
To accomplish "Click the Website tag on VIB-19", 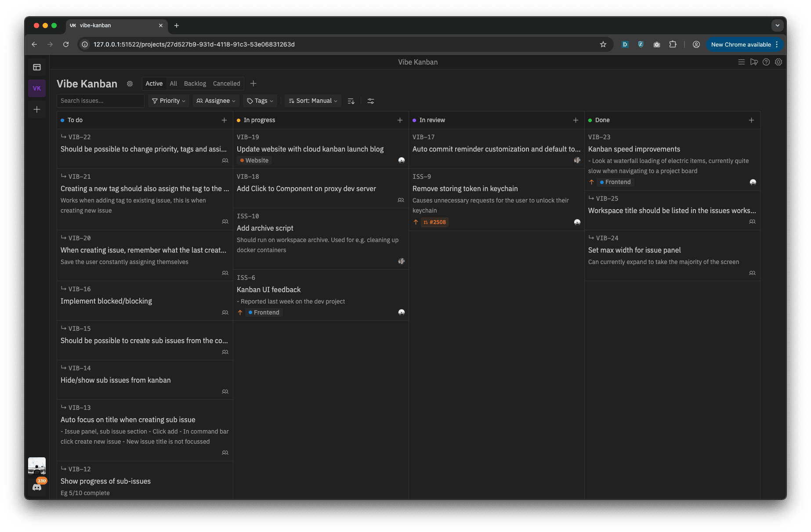I will (254, 161).
